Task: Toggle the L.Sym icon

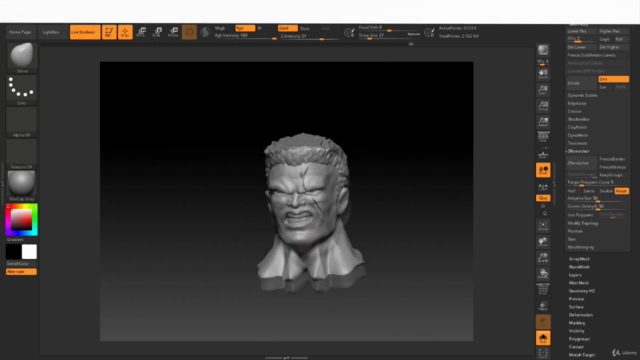Action: [543, 187]
